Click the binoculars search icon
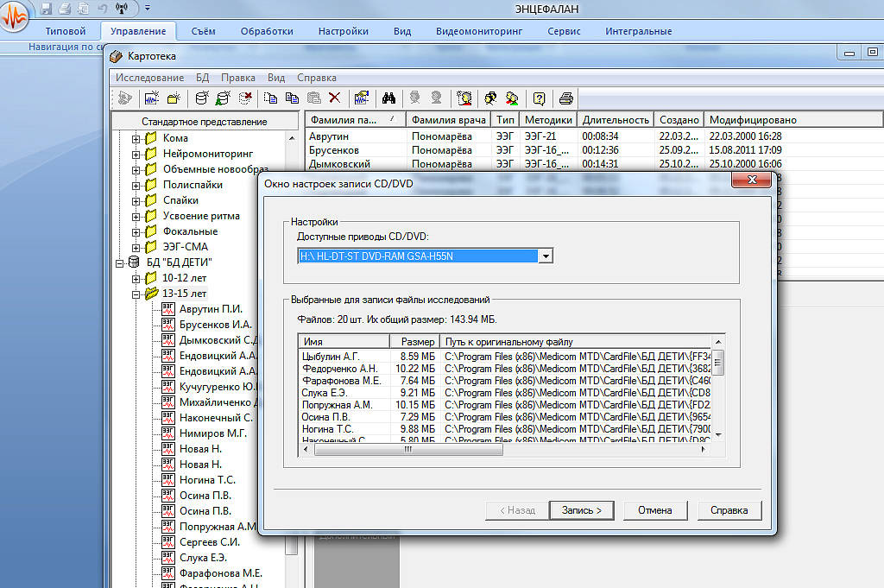Screen dimensions: 884x588 (389, 98)
